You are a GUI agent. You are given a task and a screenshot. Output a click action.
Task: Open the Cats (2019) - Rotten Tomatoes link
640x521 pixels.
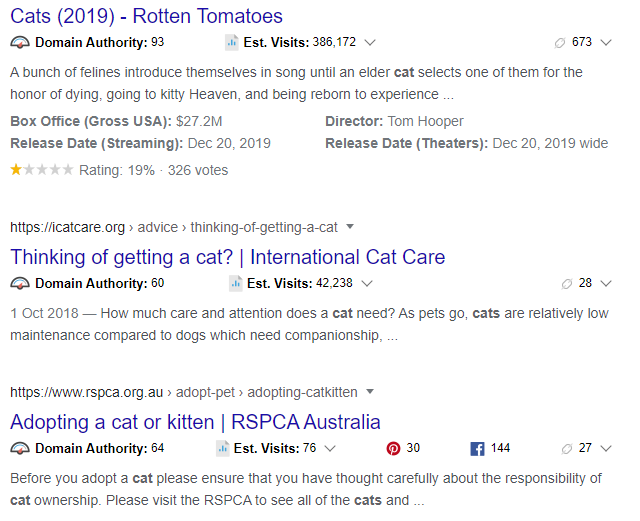[x=146, y=16]
